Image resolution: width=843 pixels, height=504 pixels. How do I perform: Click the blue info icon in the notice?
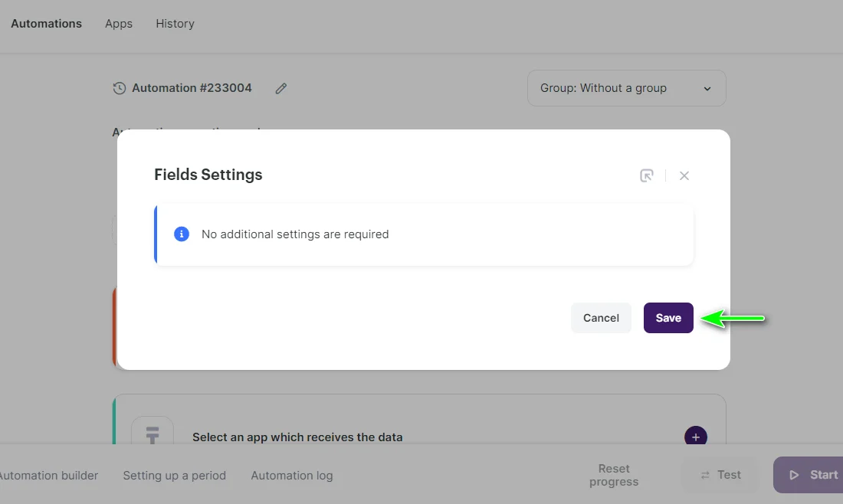182,234
